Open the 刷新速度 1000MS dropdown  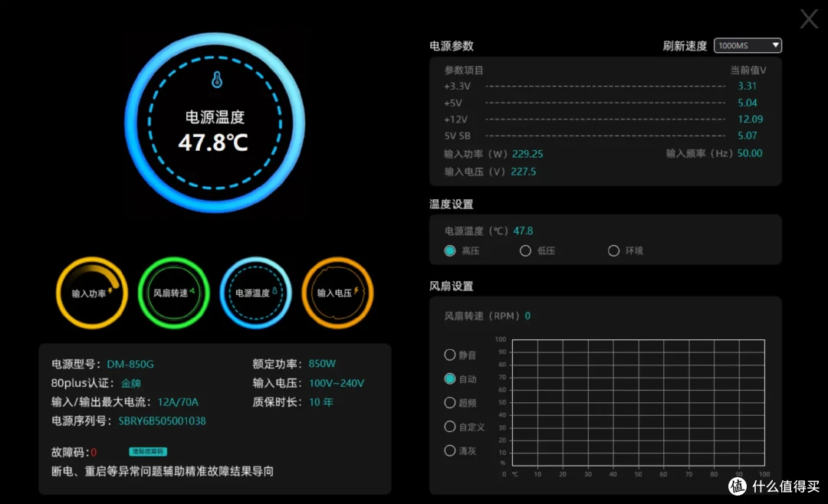tap(747, 45)
